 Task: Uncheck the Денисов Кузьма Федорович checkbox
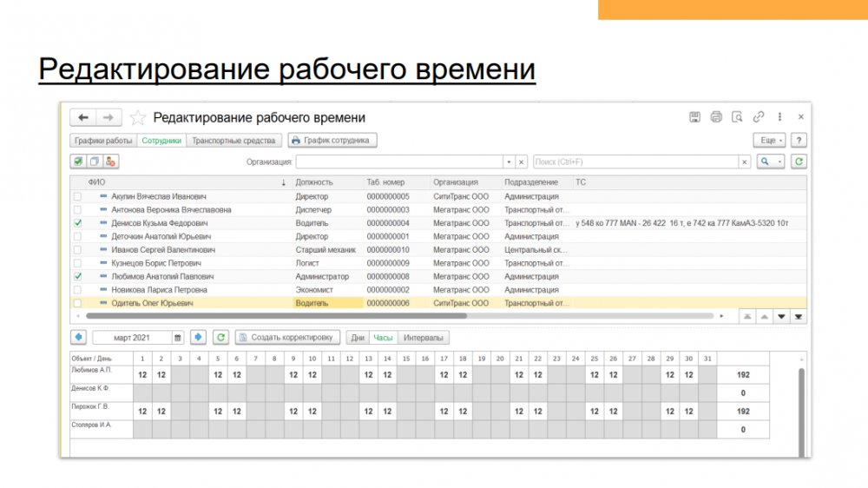click(x=77, y=223)
